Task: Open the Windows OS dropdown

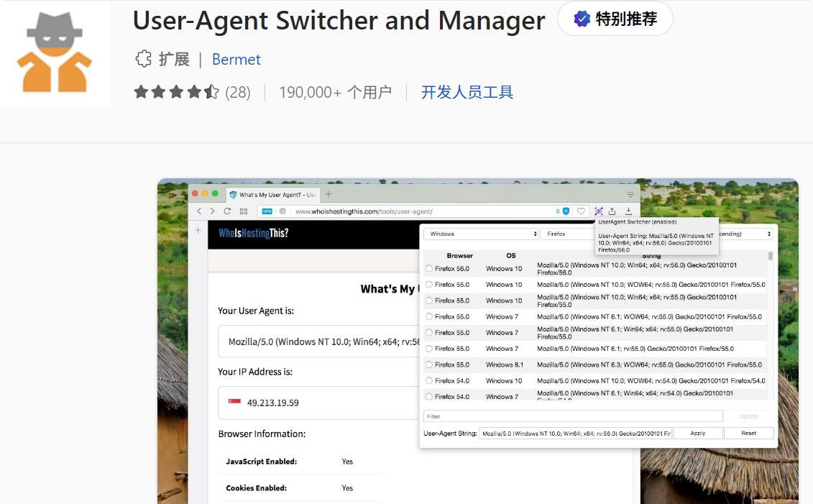Action: [480, 234]
